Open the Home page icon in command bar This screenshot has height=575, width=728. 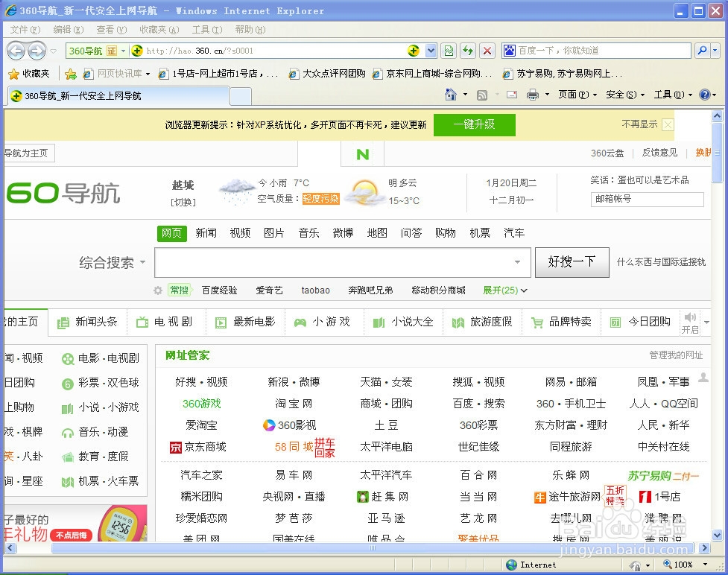(450, 95)
